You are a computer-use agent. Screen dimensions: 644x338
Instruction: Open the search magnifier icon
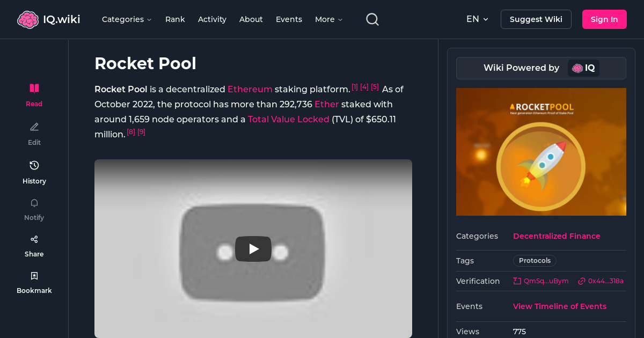point(372,19)
